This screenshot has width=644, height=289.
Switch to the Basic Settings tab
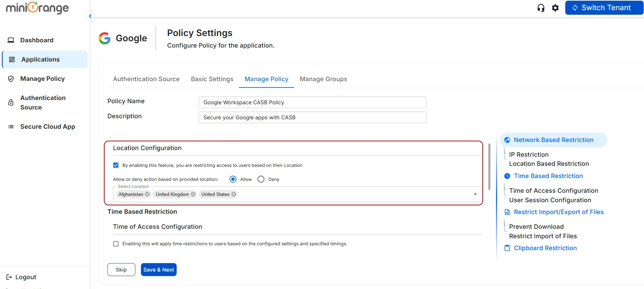point(212,79)
